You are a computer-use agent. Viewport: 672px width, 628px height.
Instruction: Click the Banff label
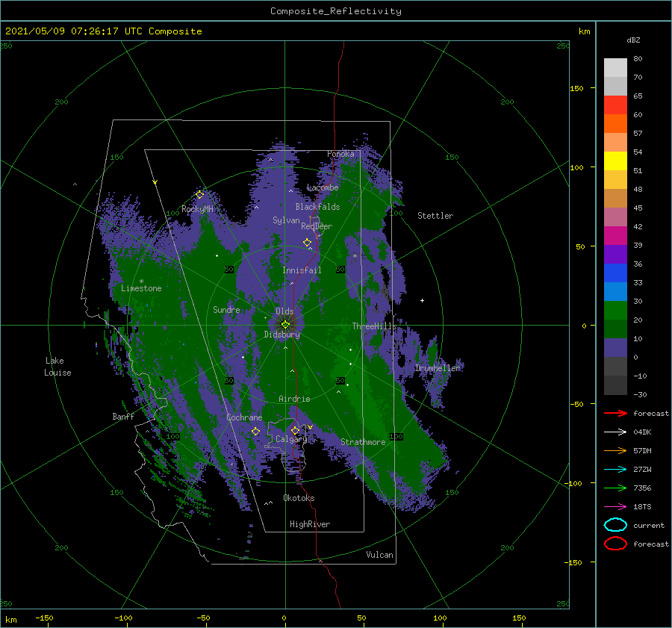[123, 416]
